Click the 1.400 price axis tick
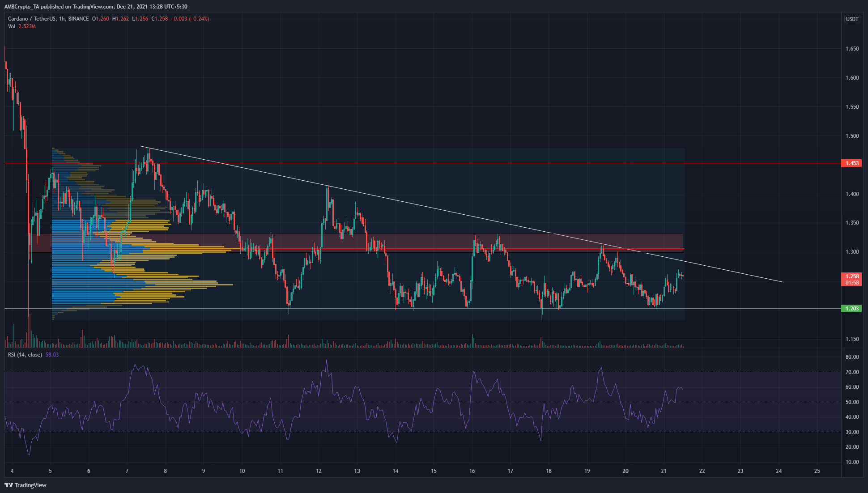The height and width of the screenshot is (493, 868). point(852,194)
